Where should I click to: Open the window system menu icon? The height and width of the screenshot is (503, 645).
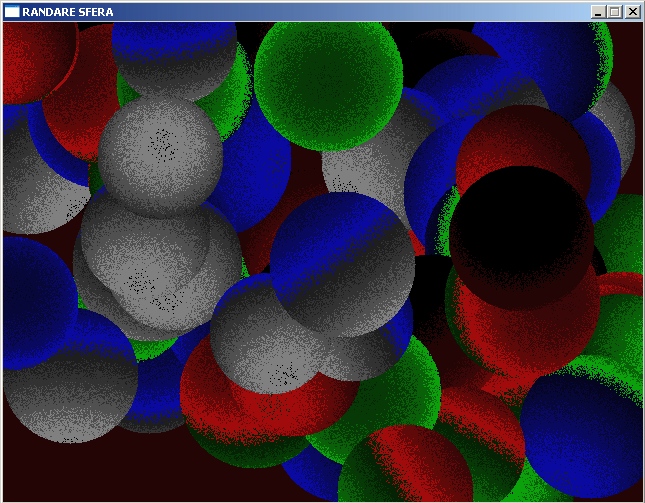(12, 12)
